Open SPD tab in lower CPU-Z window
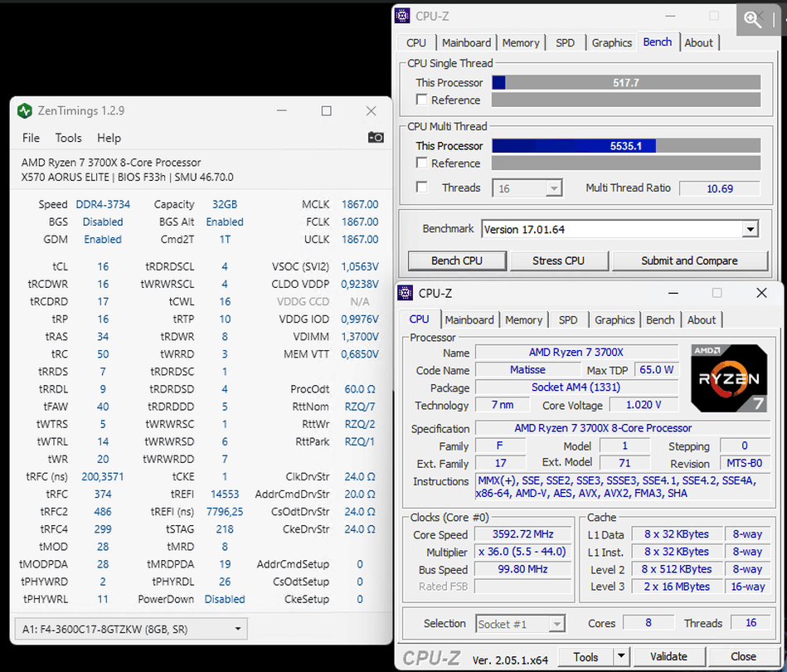The height and width of the screenshot is (672, 787). pos(568,320)
